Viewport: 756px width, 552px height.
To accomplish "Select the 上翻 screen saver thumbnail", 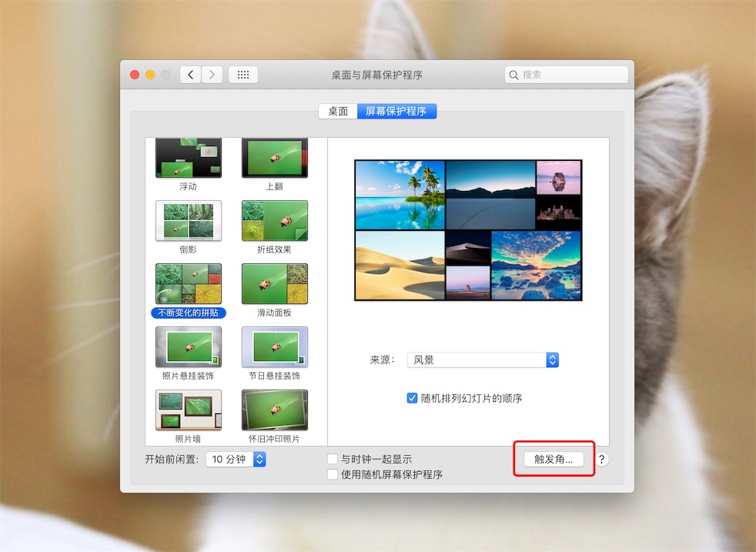I will [x=275, y=158].
